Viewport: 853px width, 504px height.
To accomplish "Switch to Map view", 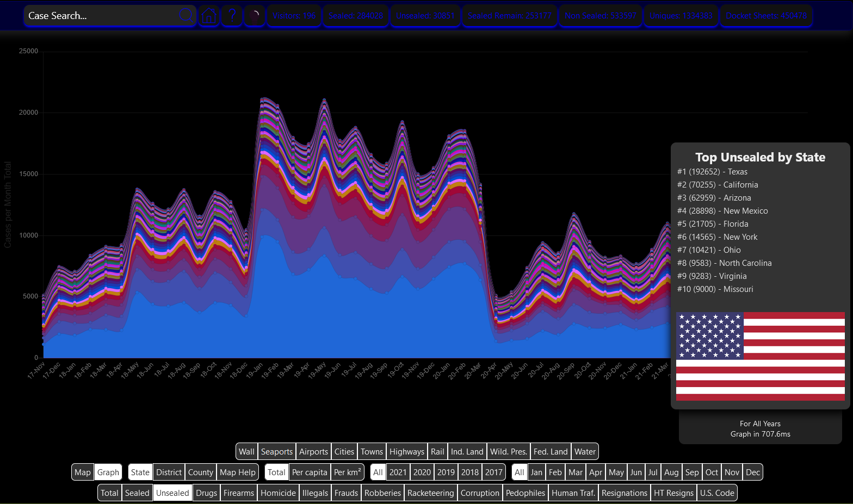I will (x=83, y=472).
